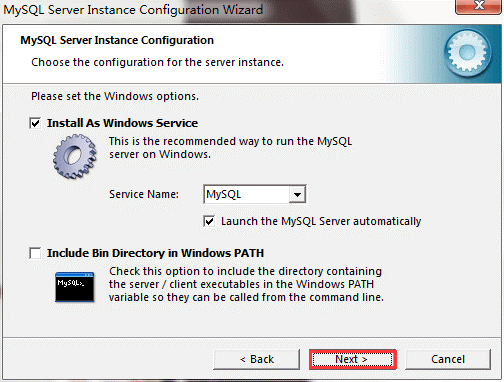
Task: Click the recommended way description text
Action: pos(230,148)
